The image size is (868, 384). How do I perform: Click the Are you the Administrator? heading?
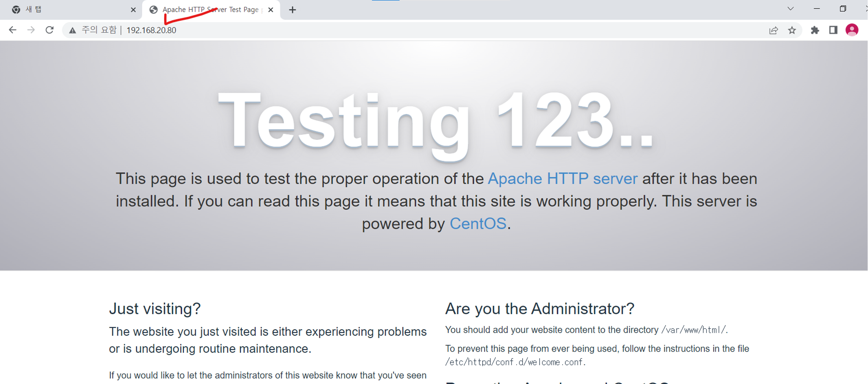[x=540, y=309]
